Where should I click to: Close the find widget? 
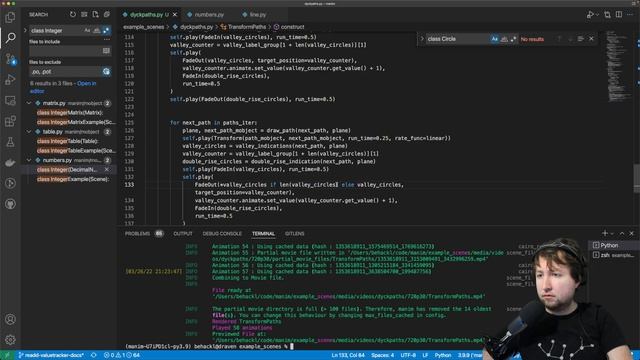tap(591, 39)
